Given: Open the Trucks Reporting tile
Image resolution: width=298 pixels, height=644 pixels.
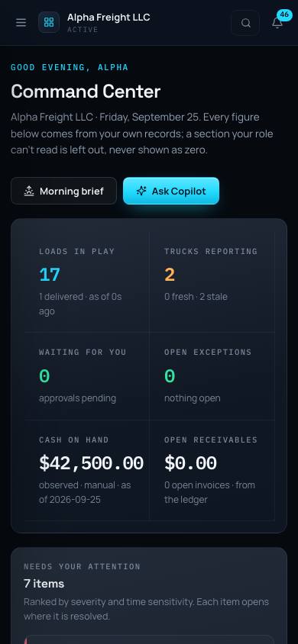Looking at the screenshot, I should tap(212, 282).
